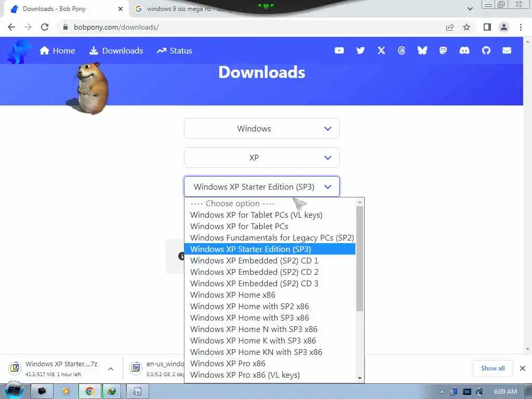Viewport: 532px width, 399px height.
Task: Select '---- Choose option ----' entry
Action: coord(270,204)
